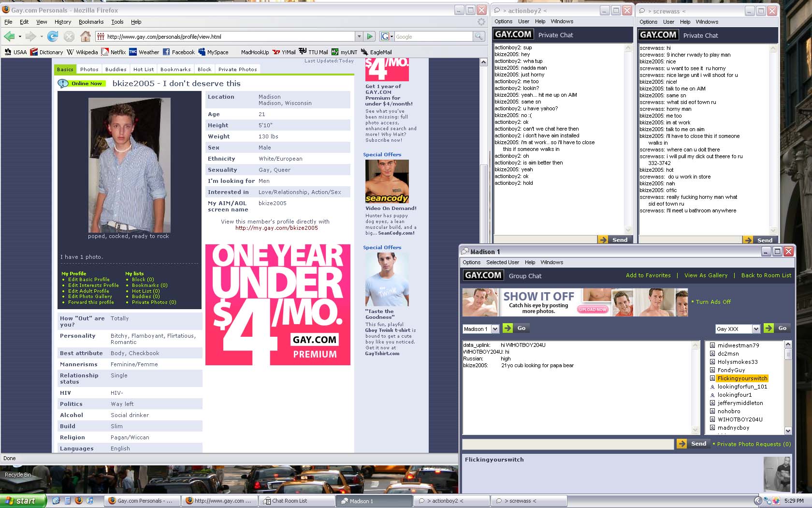
Task: Open Windows menu in screwass chat window
Action: tap(707, 22)
